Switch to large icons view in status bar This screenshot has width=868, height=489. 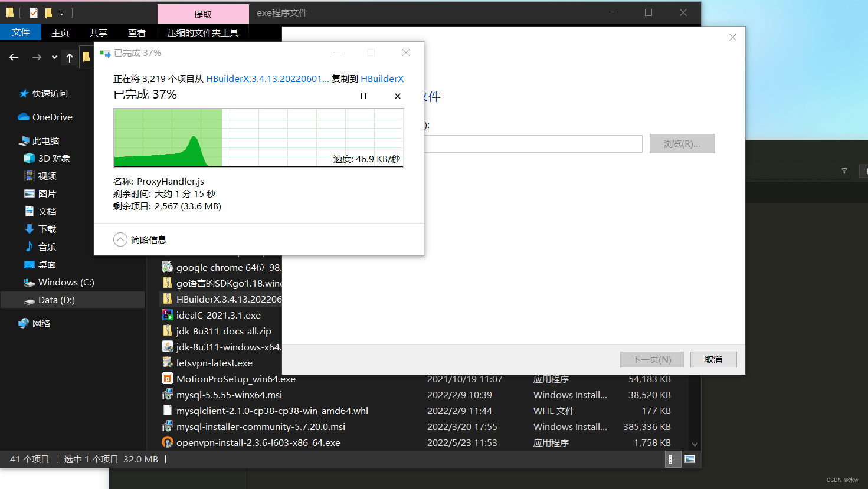(x=689, y=459)
